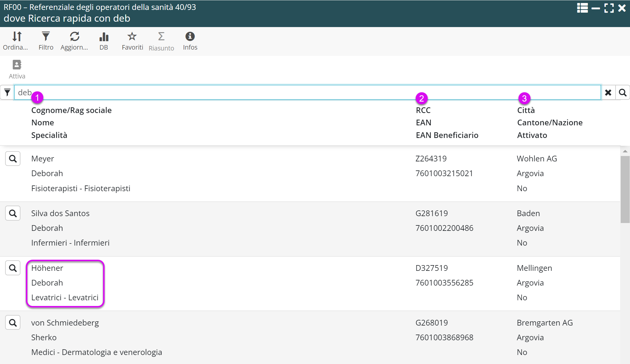The height and width of the screenshot is (364, 630).
Task: Open the Filtro filter tool
Action: pyautogui.click(x=46, y=37)
